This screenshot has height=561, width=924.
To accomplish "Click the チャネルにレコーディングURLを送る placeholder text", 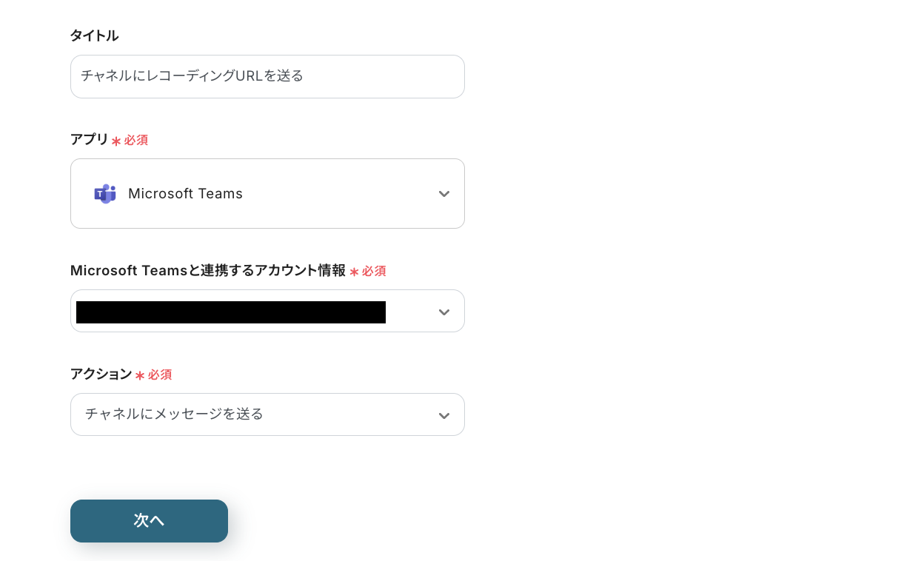I will (x=192, y=76).
